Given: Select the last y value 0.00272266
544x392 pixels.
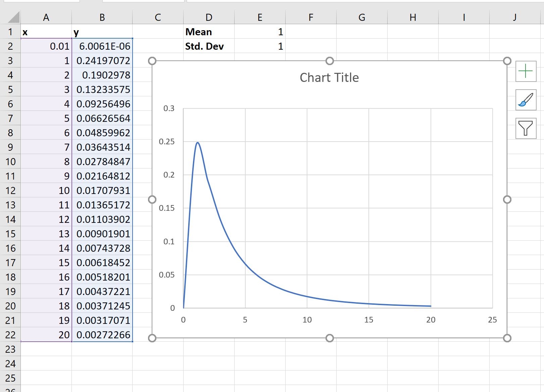Looking at the screenshot, I should (x=102, y=335).
